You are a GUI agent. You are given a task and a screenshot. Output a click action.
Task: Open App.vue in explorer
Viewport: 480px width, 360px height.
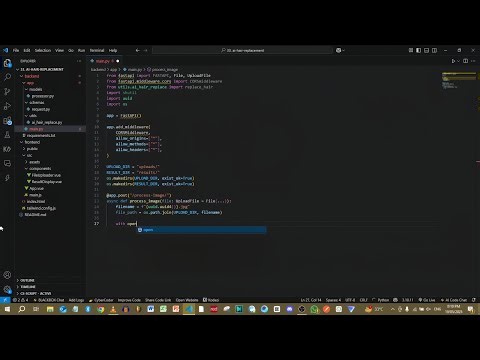pos(37,188)
